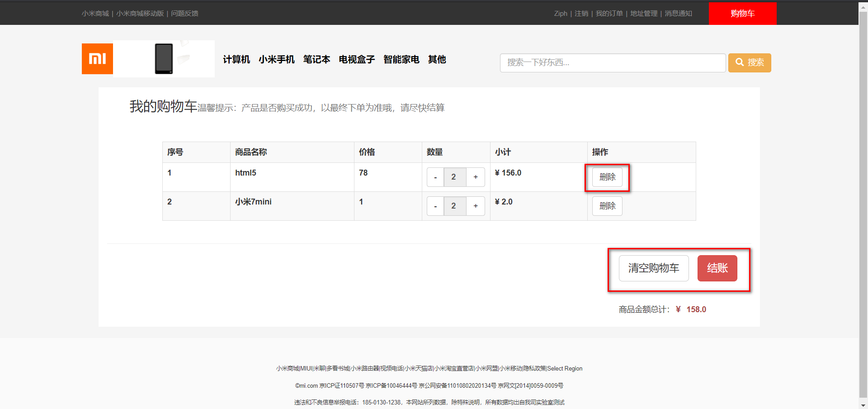
Task: Click 清空购物车 to empty cart
Action: (654, 268)
